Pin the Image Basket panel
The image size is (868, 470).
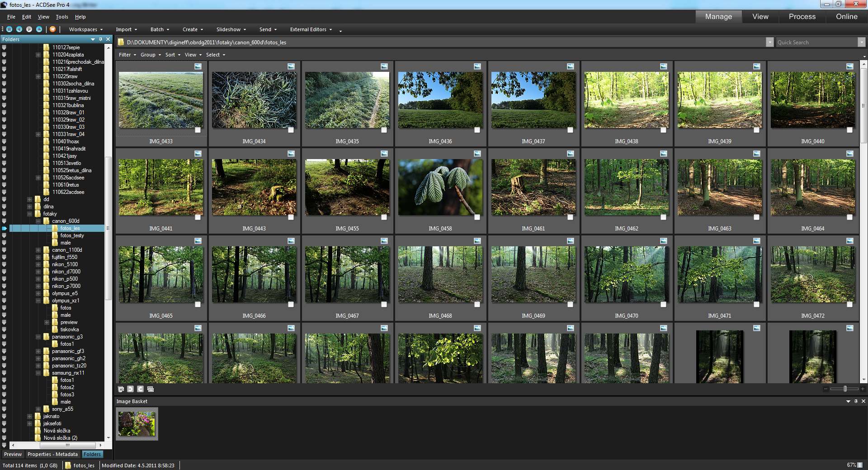point(856,401)
